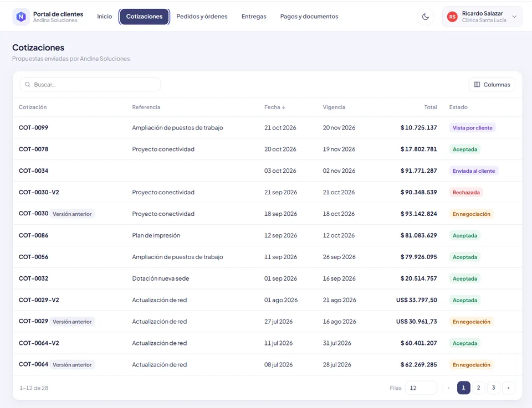Open the Pagos y documentos tab
532x408 pixels.
(x=309, y=17)
